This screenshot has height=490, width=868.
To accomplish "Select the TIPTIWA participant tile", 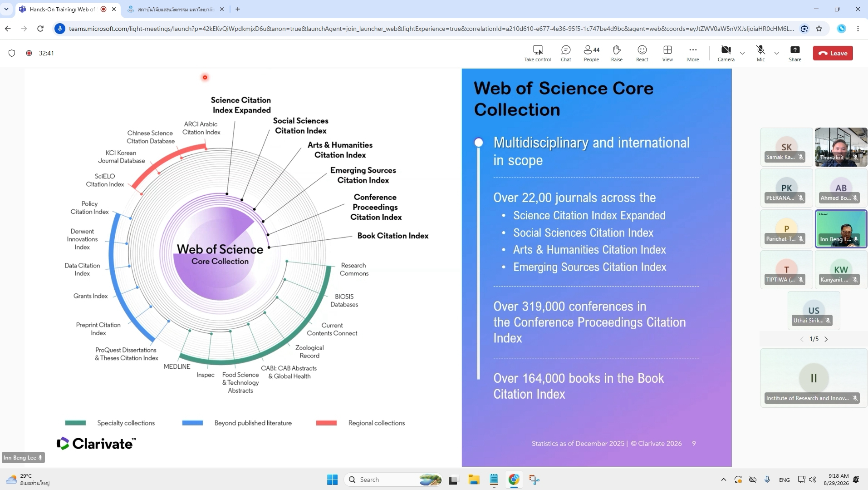I will click(786, 270).
